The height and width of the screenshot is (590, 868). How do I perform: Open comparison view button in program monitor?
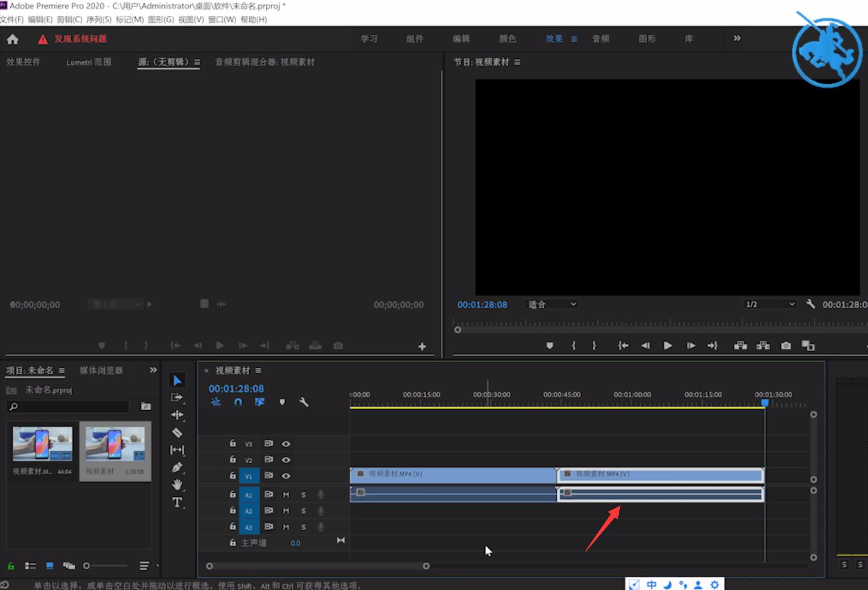[x=808, y=346]
